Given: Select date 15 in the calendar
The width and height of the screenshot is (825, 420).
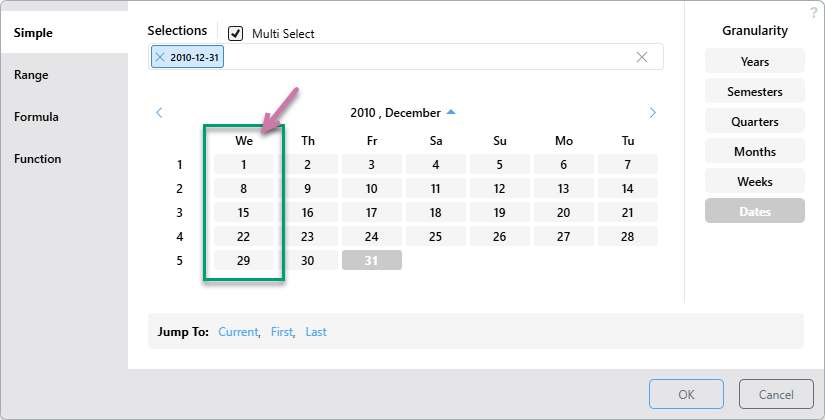Looking at the screenshot, I should click(244, 212).
